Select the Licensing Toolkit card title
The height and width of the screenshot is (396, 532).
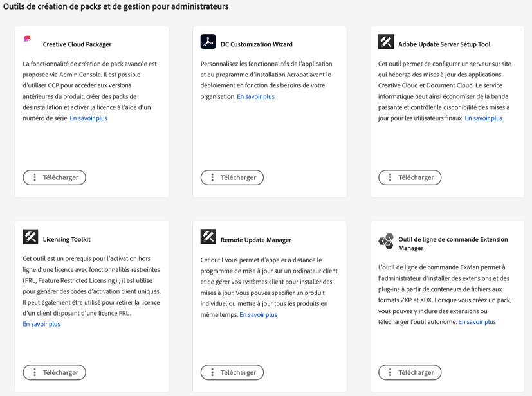click(67, 240)
